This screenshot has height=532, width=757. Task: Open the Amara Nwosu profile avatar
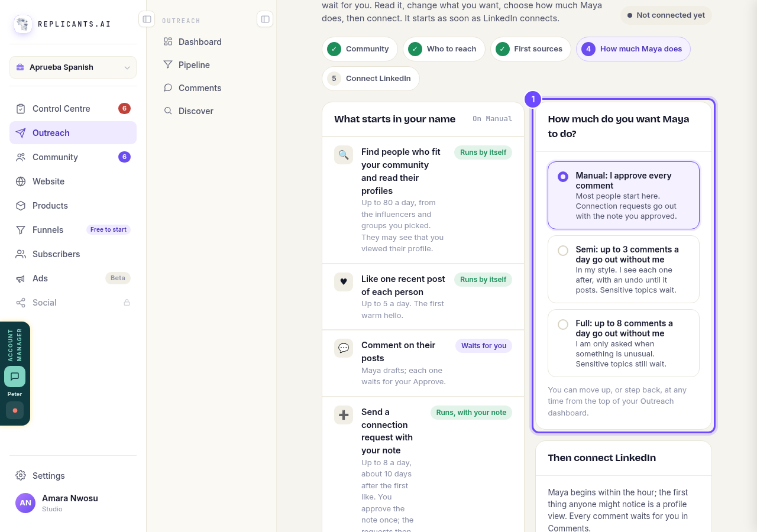click(25, 503)
